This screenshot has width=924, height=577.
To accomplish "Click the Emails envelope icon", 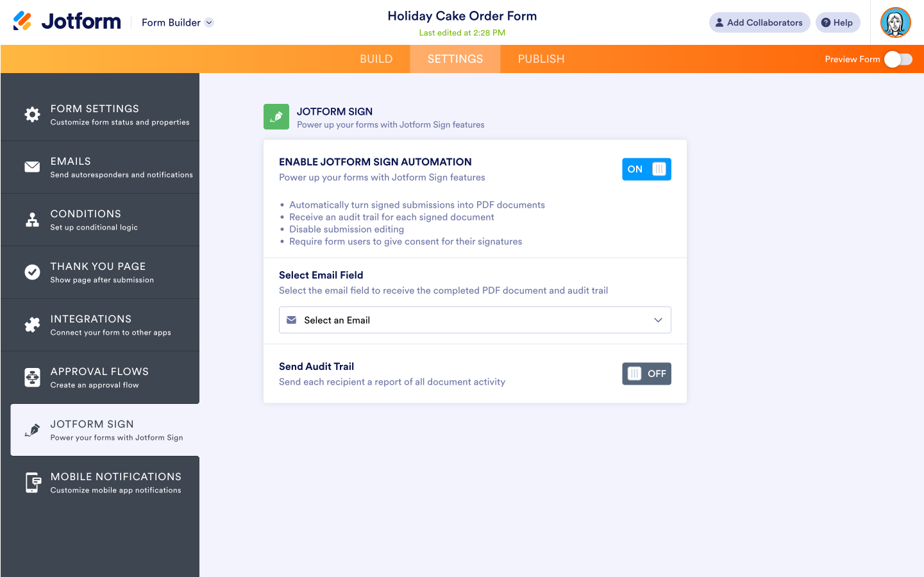I will (32, 167).
